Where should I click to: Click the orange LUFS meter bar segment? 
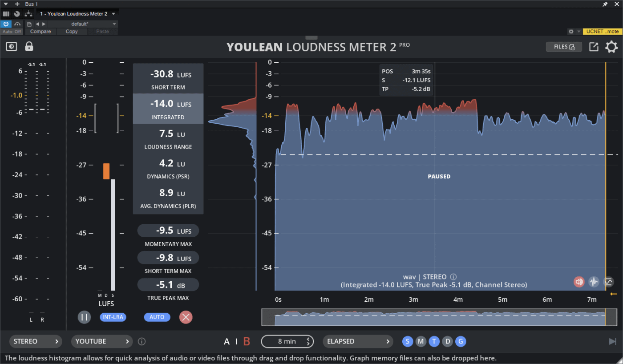(106, 171)
